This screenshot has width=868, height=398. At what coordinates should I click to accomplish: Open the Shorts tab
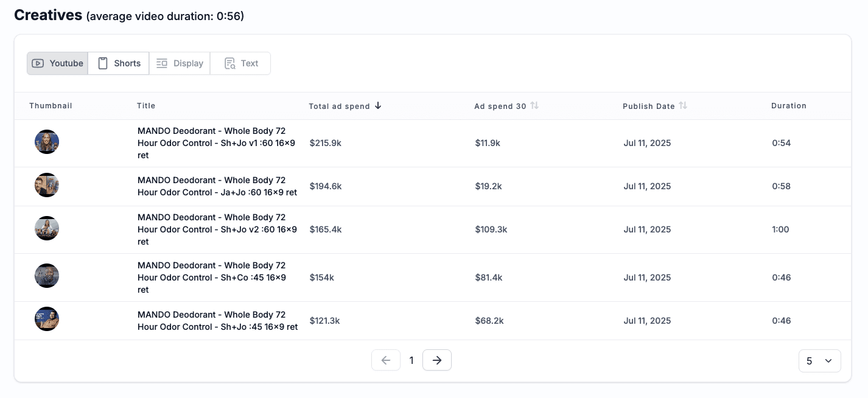click(119, 63)
